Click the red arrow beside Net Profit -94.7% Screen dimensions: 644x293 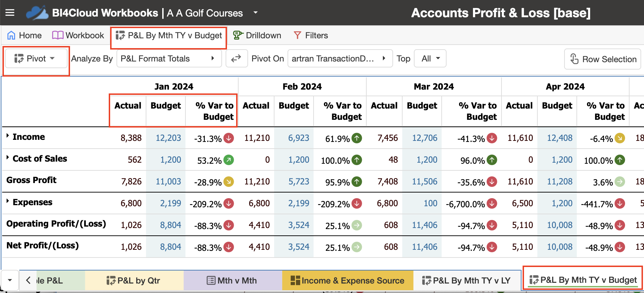pos(492,247)
